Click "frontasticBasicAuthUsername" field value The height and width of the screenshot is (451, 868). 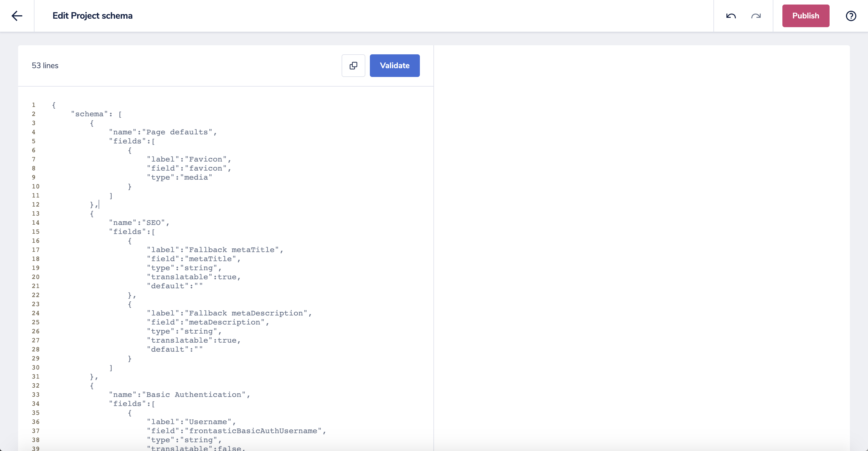254,431
